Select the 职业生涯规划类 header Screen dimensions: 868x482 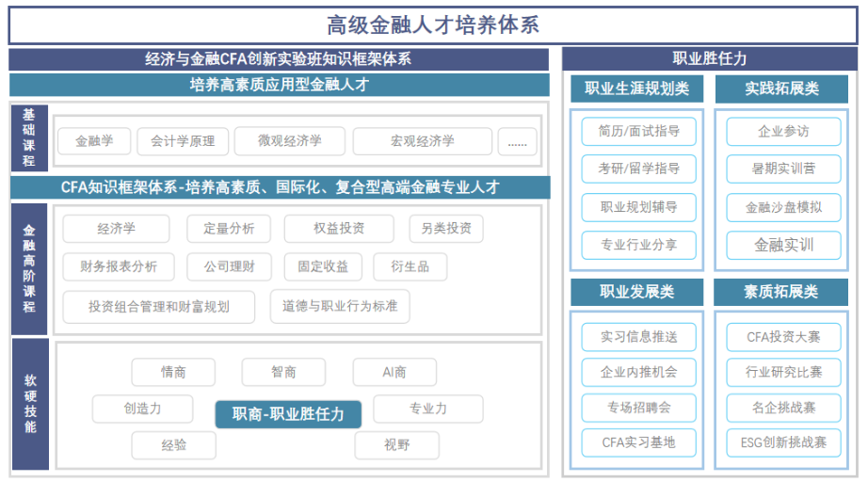coord(637,89)
